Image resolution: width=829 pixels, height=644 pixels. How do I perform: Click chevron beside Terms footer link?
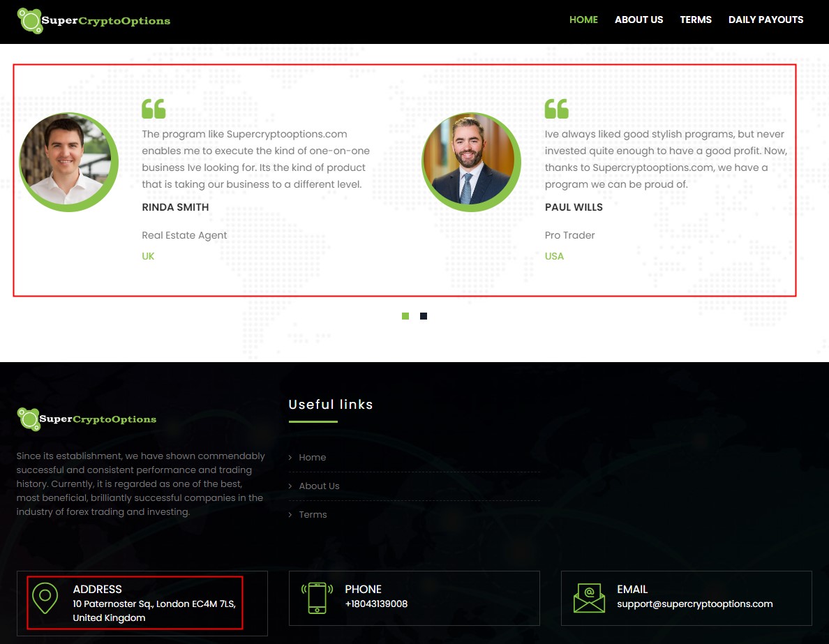coord(290,514)
